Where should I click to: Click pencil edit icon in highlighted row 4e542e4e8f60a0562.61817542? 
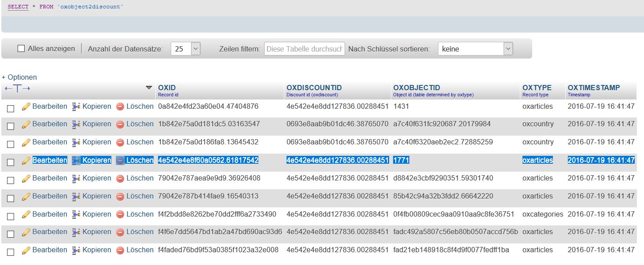26,160
